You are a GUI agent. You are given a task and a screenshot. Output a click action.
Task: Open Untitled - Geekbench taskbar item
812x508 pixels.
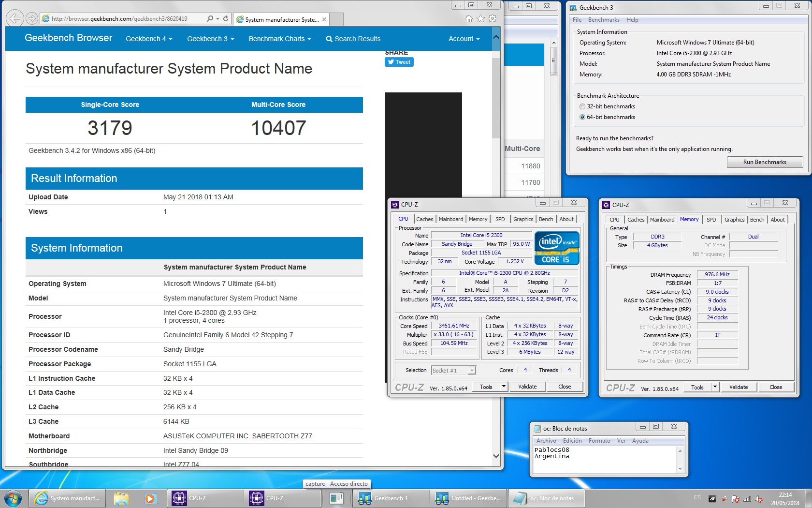click(x=468, y=498)
